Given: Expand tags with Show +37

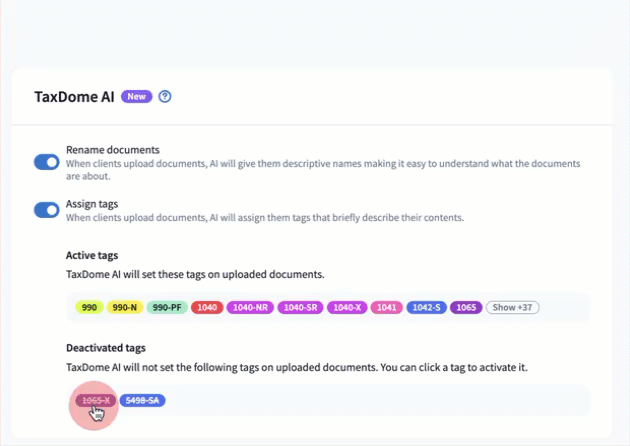Looking at the screenshot, I should [512, 307].
